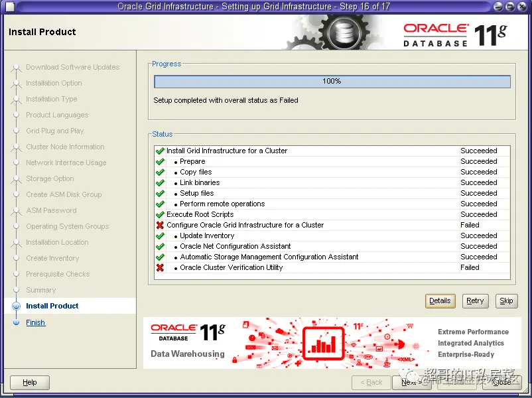Screen dimensions: 532x398
Task: Select the Install Product step
Action: click(x=52, y=306)
